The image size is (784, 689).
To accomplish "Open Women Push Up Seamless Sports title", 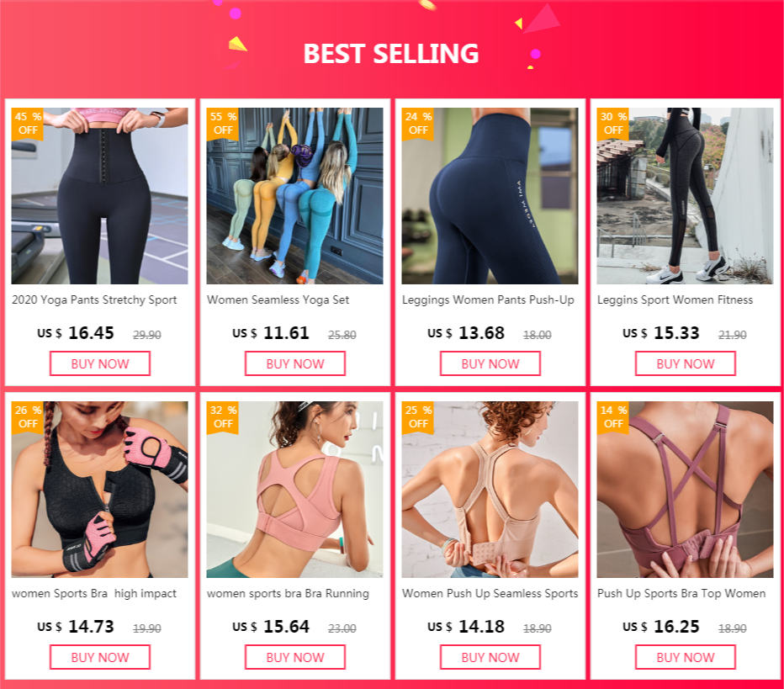I will coord(490,593).
